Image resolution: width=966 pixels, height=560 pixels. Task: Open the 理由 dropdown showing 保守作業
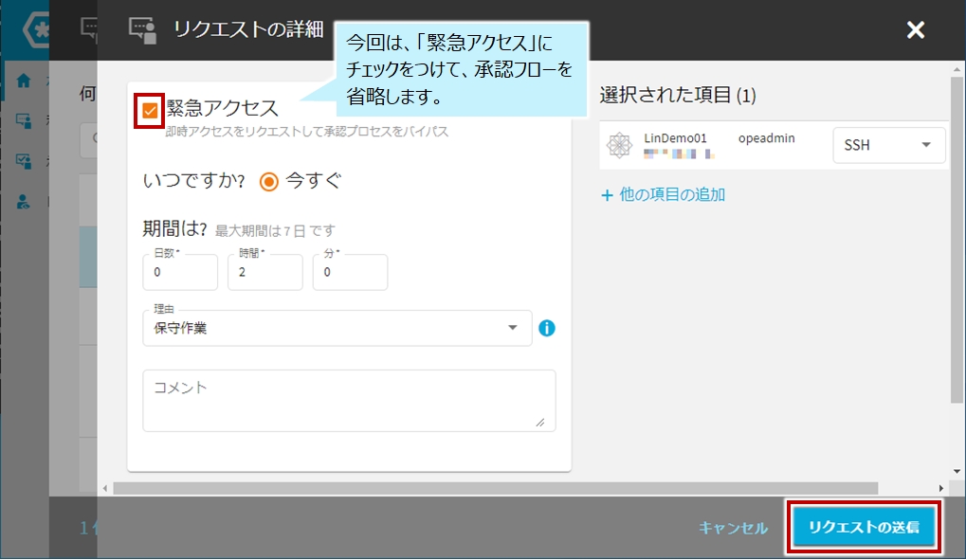point(337,328)
